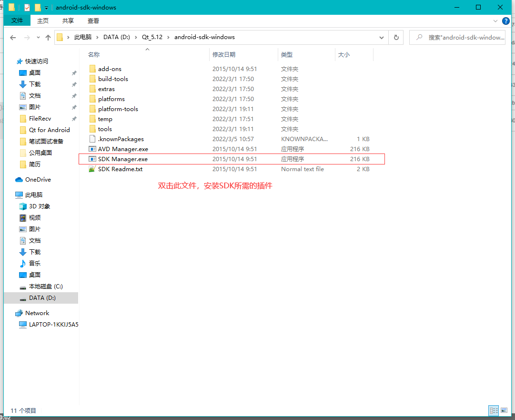The height and width of the screenshot is (420, 515).
Task: Expand breadcrumb chevron after DATA (D:)
Action: coord(136,38)
